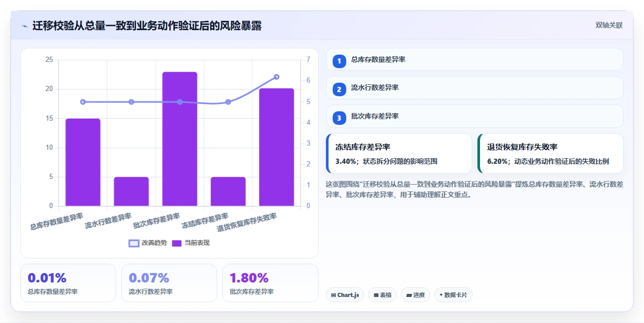
Task: Click the 改善趋势 legend color box
Action: tap(134, 243)
